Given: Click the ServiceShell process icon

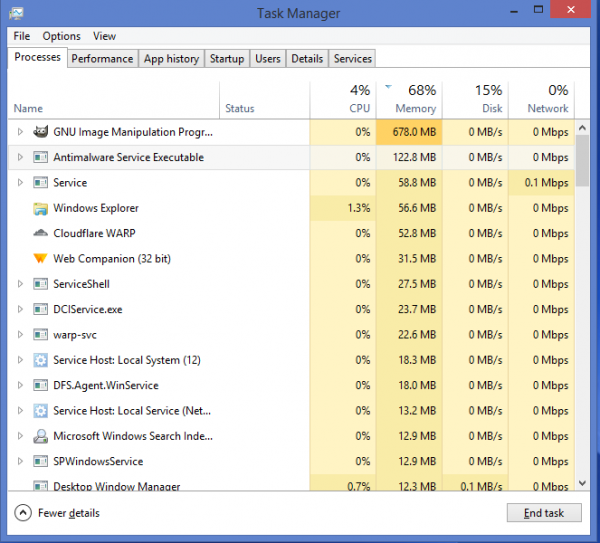Looking at the screenshot, I should tap(40, 284).
